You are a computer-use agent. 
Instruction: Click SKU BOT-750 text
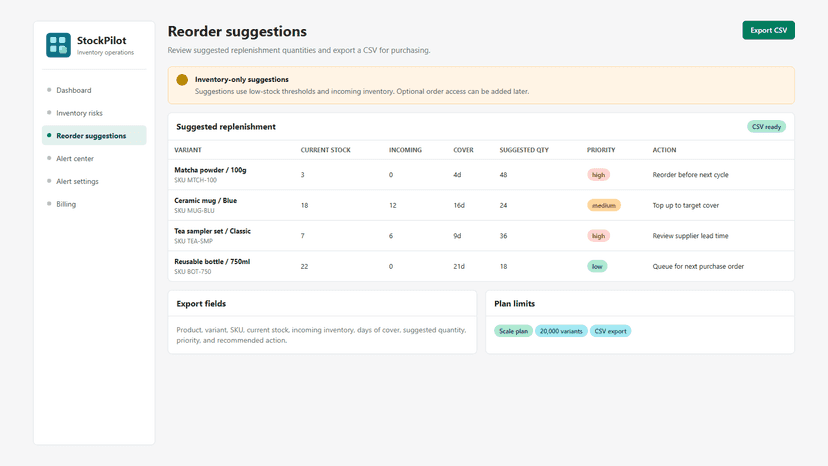pyautogui.click(x=193, y=272)
